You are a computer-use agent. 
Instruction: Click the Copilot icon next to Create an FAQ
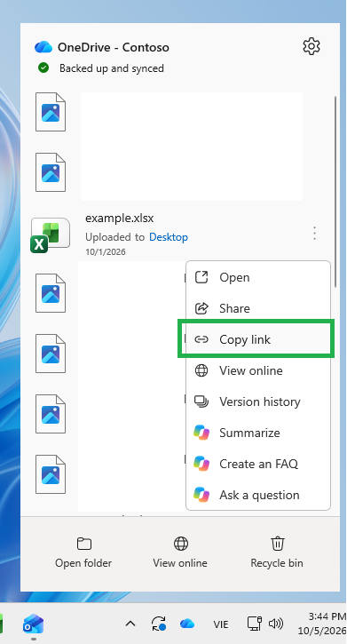[x=201, y=464]
